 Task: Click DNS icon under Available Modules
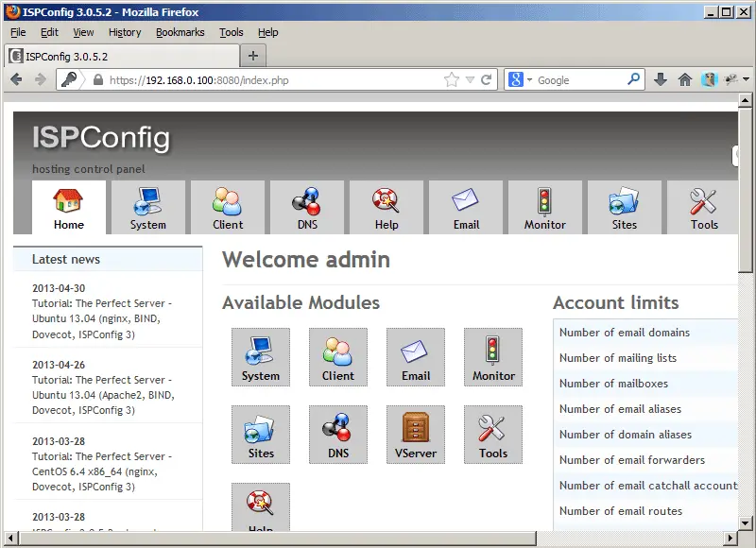coord(338,435)
